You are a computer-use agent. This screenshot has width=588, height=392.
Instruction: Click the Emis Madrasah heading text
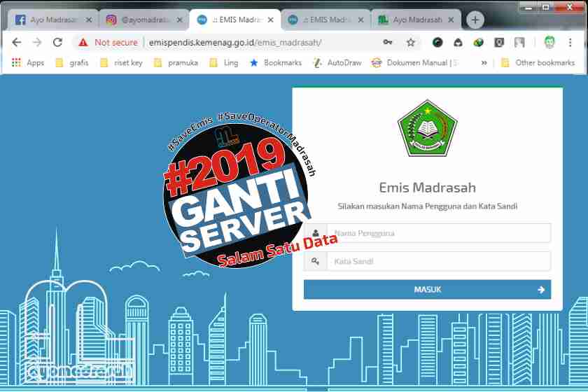click(427, 187)
